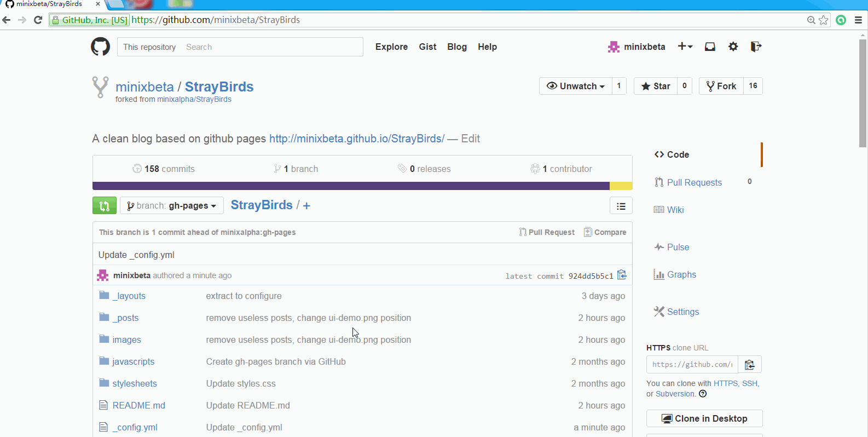Click the Clone in Desktop button

(x=704, y=418)
